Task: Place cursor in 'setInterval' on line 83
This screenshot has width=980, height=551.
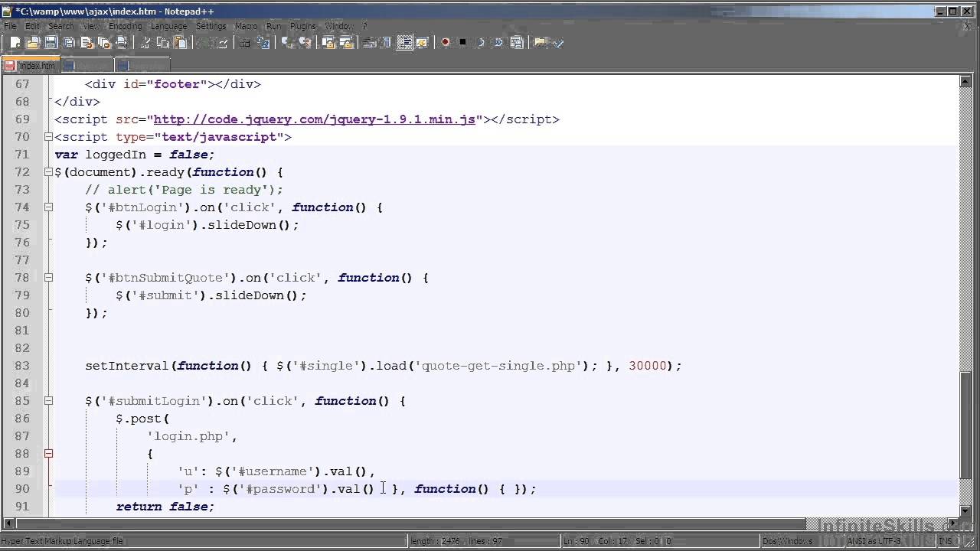Action: pos(127,366)
